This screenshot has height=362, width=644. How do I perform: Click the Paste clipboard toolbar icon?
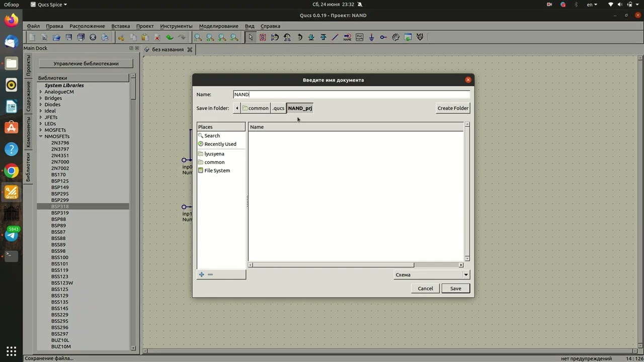145,37
